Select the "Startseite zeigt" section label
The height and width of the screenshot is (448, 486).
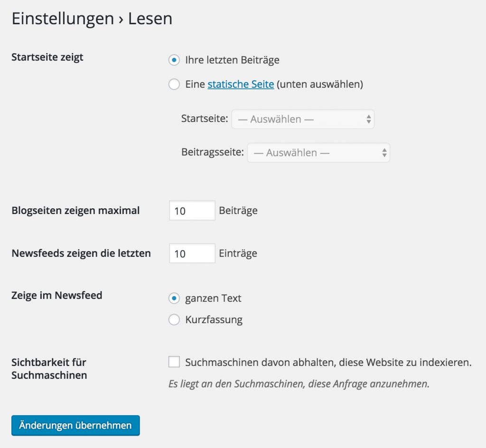47,56
